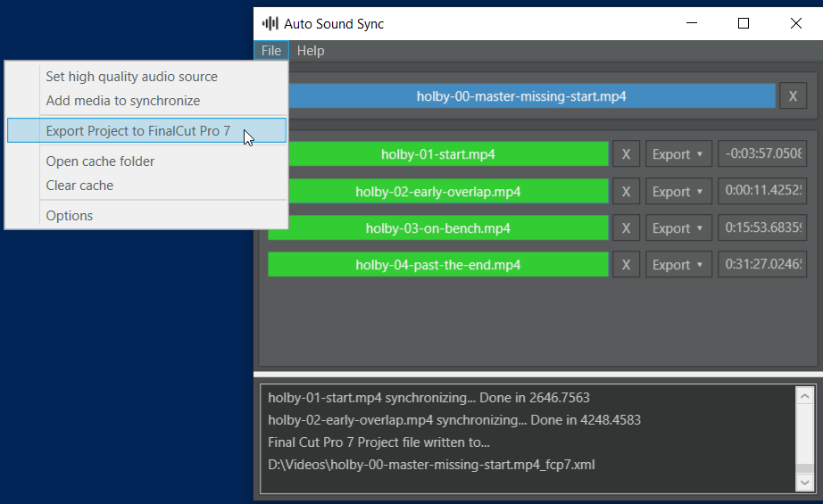Open Export dropdown for holby-01-start.mp4

[x=678, y=154]
